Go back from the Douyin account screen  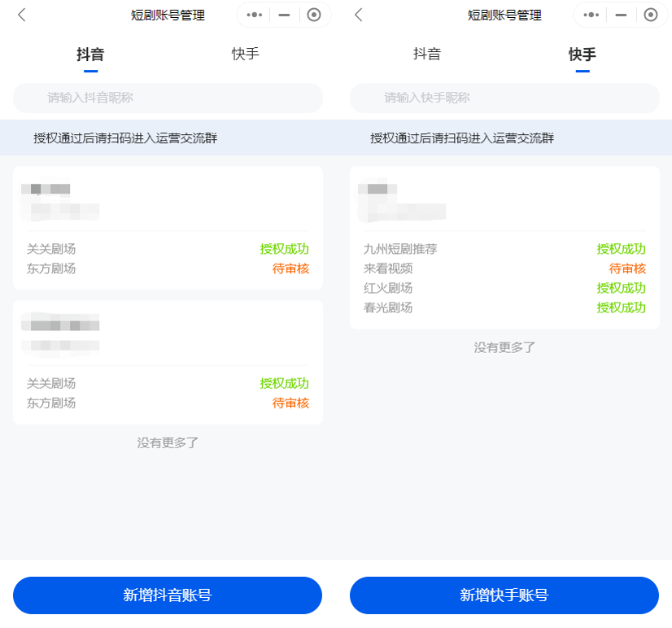(22, 15)
